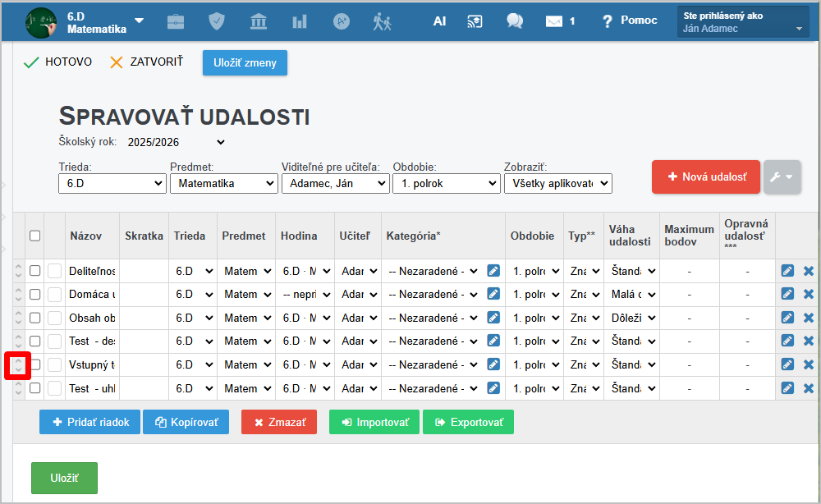Delete the Deliteľnos row with blue X

[809, 271]
